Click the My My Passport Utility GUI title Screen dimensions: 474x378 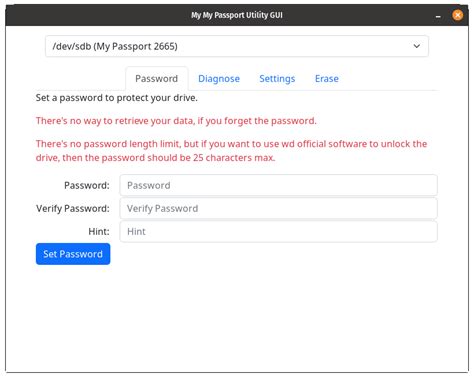(x=237, y=15)
